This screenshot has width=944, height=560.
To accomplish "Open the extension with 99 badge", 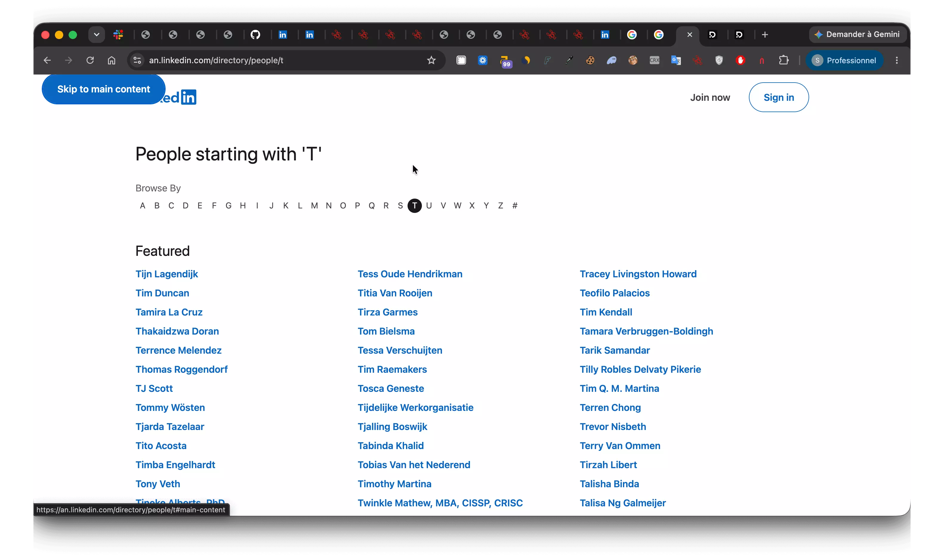I will click(x=505, y=61).
